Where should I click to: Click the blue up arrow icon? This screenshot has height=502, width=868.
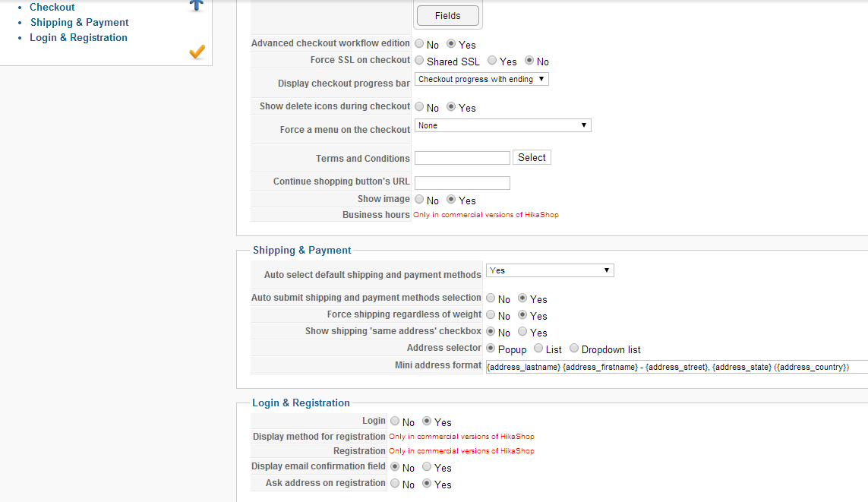coord(196,5)
